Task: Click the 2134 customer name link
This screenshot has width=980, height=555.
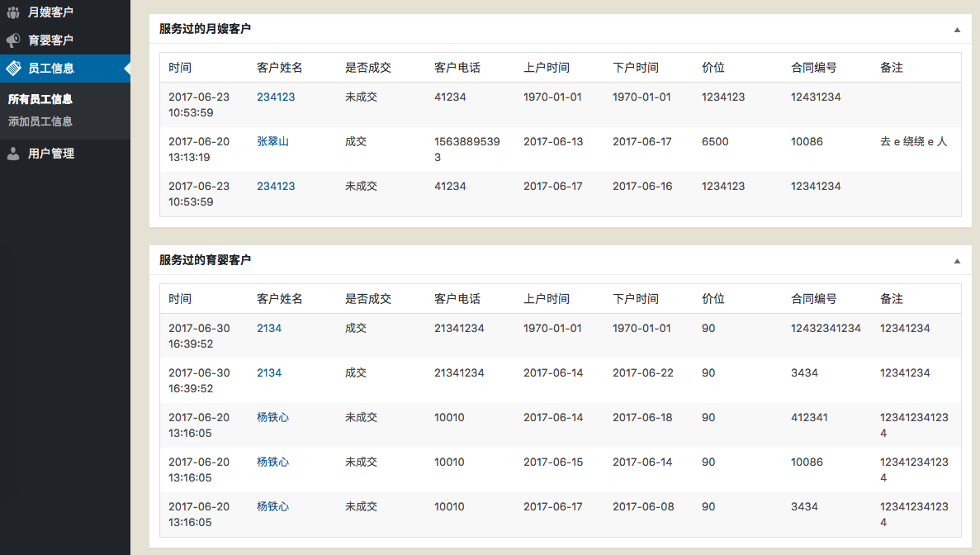Action: [268, 328]
